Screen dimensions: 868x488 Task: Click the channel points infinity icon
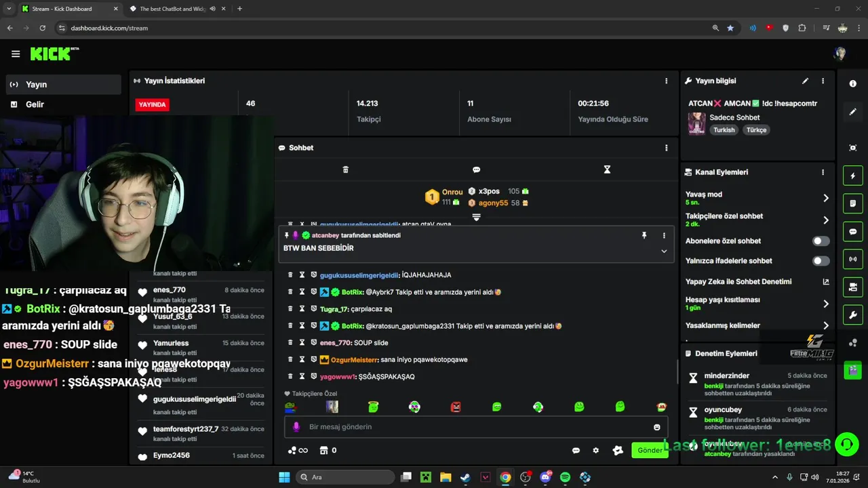(298, 450)
